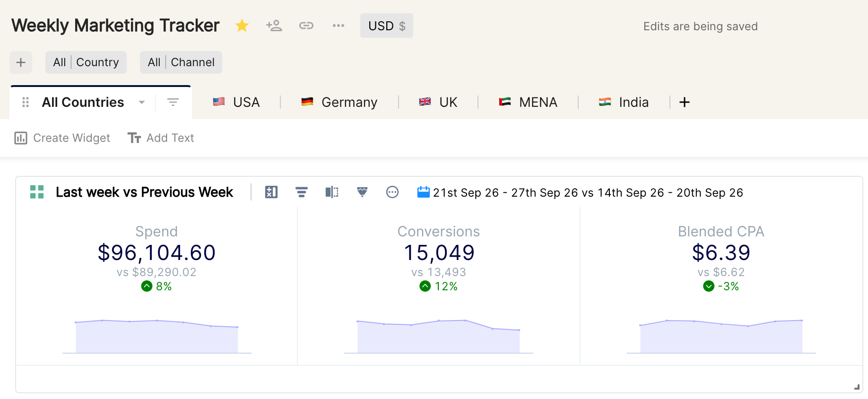Screen dimensions: 868x399
Task: Expand the All Countries tab dropdown arrow
Action: point(142,103)
